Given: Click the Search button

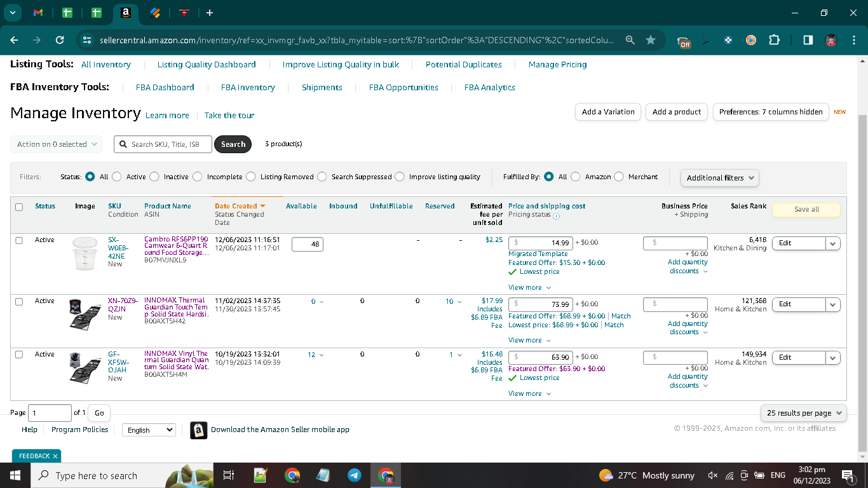Looking at the screenshot, I should 233,144.
